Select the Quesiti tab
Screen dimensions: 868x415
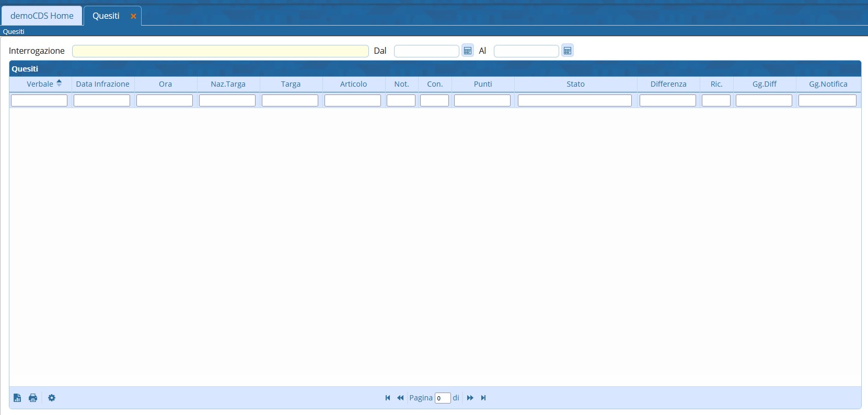106,16
